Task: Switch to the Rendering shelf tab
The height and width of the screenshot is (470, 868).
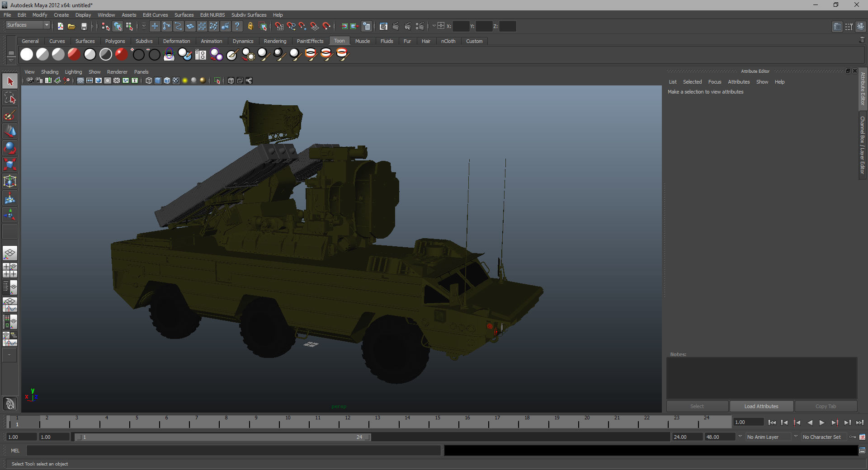Action: click(x=275, y=41)
